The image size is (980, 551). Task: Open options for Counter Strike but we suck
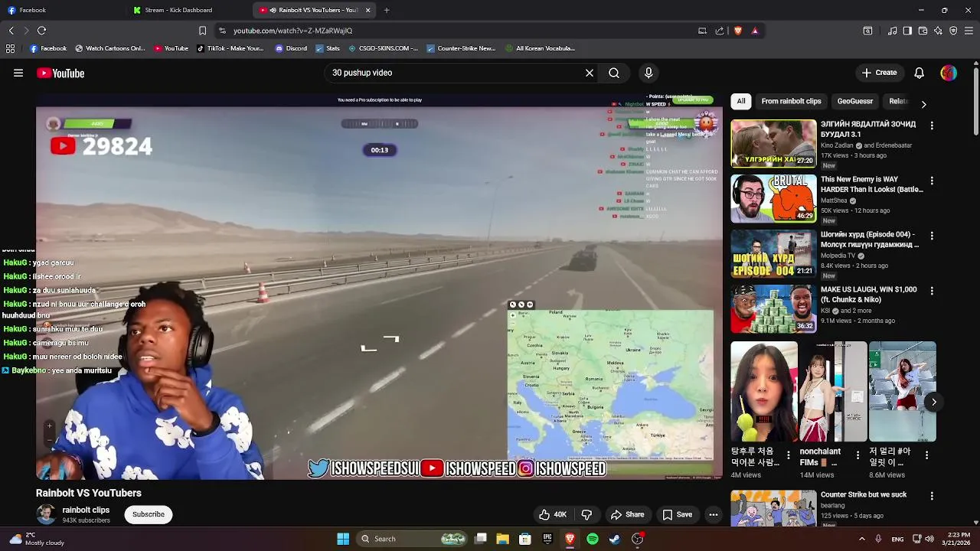point(932,496)
